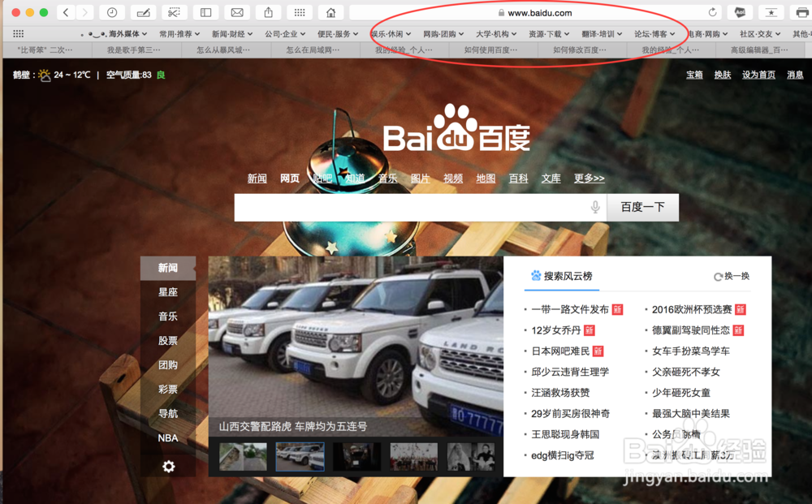This screenshot has width=812, height=504.
Task: Switch to the 如何修改百度 tab
Action: pyautogui.click(x=582, y=50)
